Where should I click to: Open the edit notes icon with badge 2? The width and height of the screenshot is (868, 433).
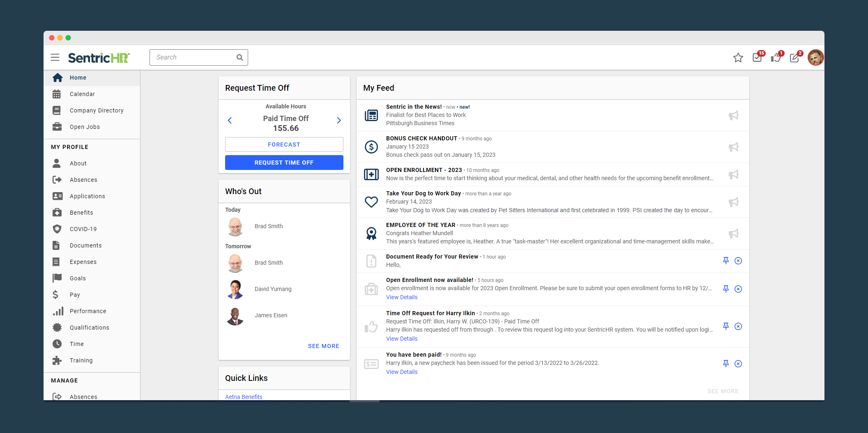pyautogui.click(x=794, y=58)
